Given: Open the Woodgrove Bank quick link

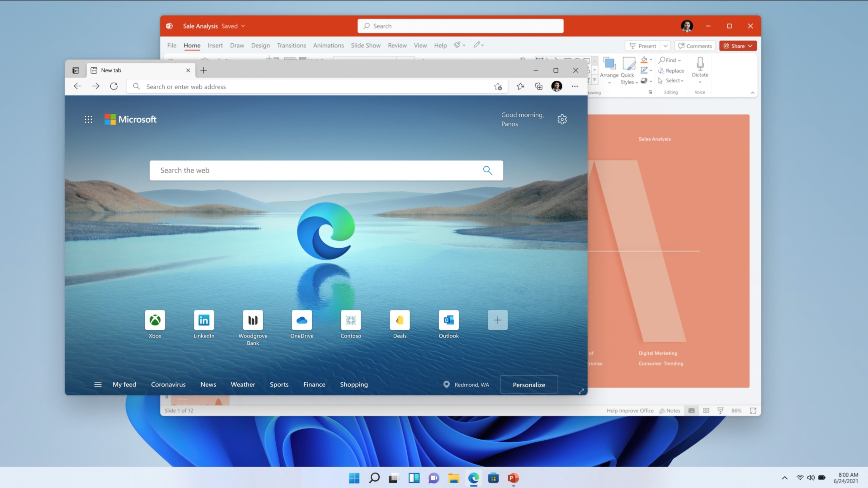Looking at the screenshot, I should (253, 320).
